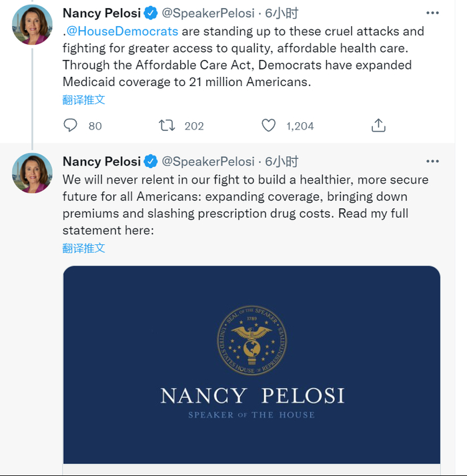Open Nancy Pelosi avatar on second tweet
Viewport: 467px width, 476px height.
click(x=32, y=173)
